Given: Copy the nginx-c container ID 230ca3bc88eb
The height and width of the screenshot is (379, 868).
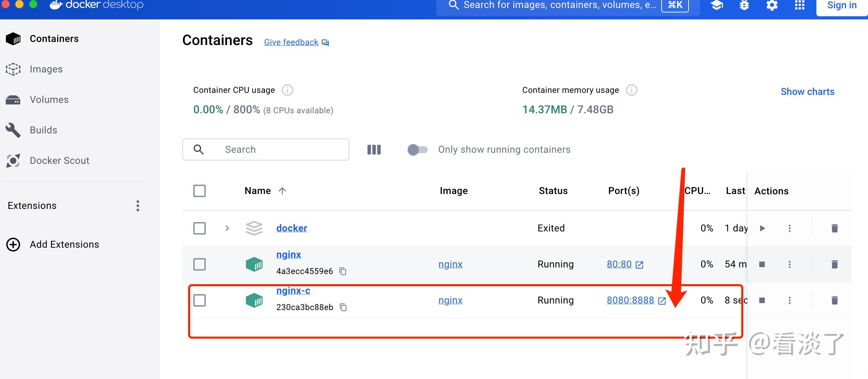Looking at the screenshot, I should [x=343, y=307].
